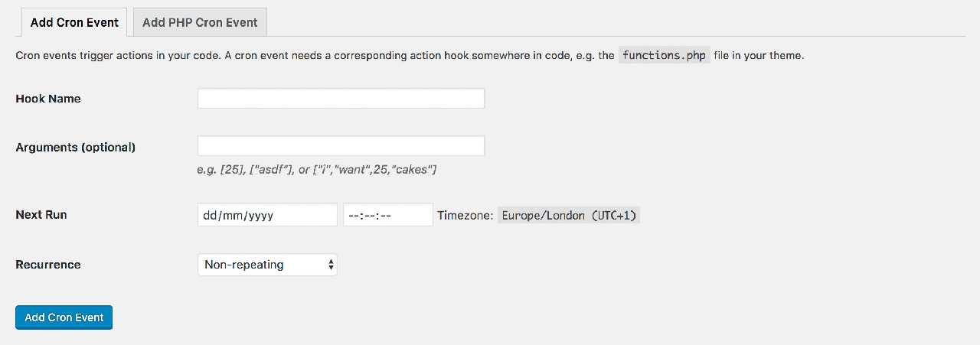Image resolution: width=980 pixels, height=345 pixels.
Task: Click the Arguments (optional) label
Action: click(x=75, y=147)
